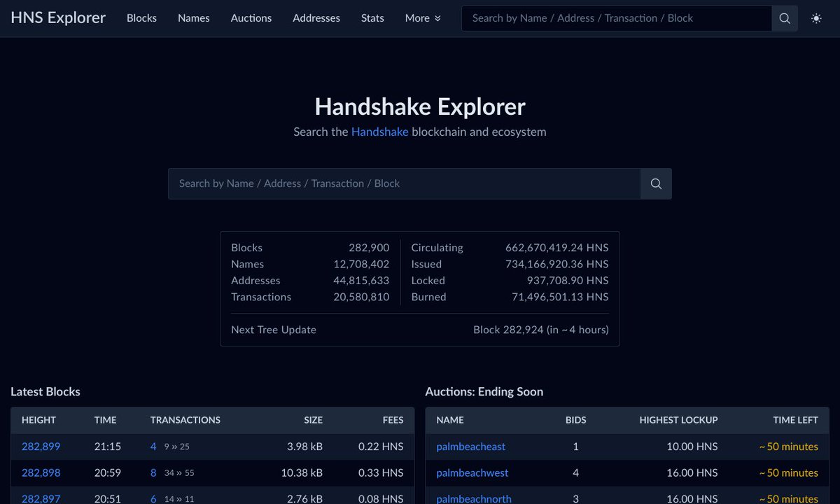Screen dimensions: 840x504
Task: Click the HNS Explorer logo link
Action: [x=58, y=17]
